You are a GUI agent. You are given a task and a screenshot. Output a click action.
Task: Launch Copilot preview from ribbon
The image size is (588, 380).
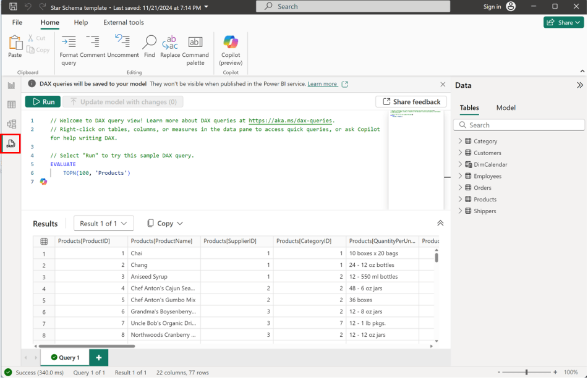click(231, 43)
